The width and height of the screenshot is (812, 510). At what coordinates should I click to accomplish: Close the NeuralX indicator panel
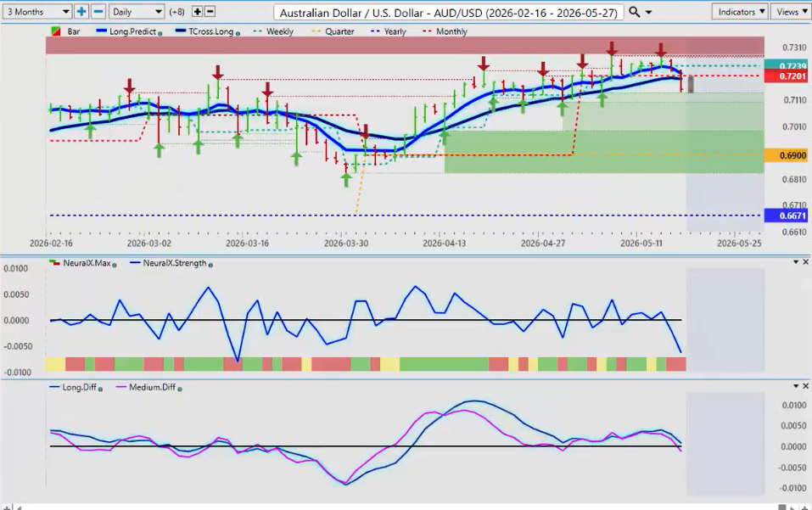pos(806,262)
